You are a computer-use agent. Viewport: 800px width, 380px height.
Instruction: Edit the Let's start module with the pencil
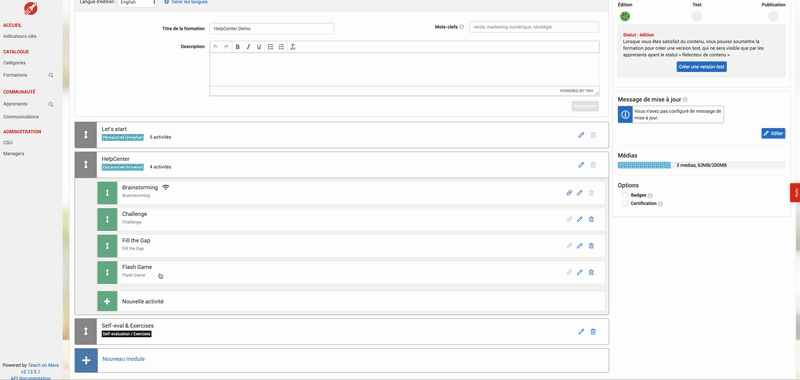click(x=581, y=135)
